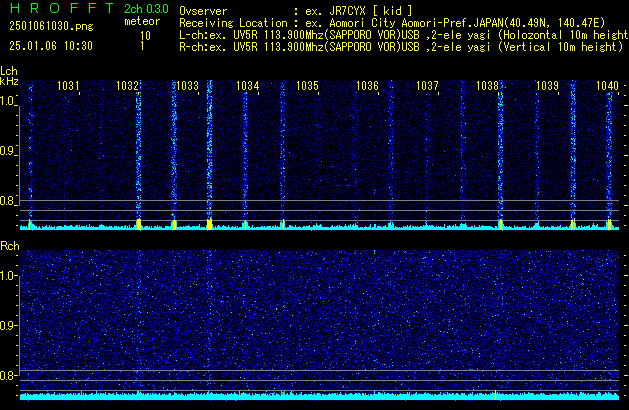Click the kHz unit label
Screen dimensions: 629x410
click(x=9, y=81)
